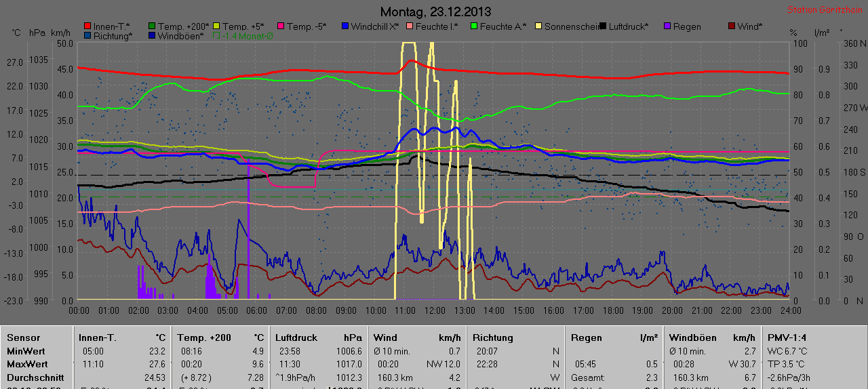Click Wind maximum value 'NW 12.0'
This screenshot has width=868, height=389.
coord(443,364)
